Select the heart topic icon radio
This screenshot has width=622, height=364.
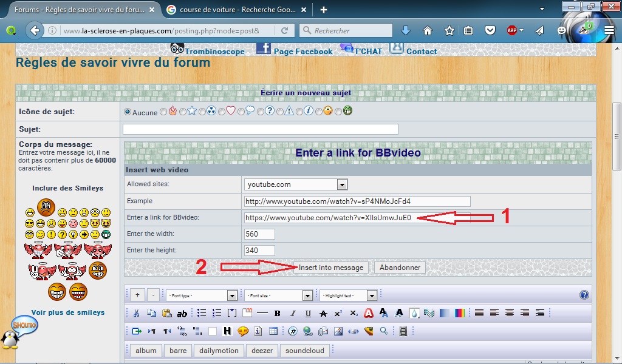coord(222,112)
